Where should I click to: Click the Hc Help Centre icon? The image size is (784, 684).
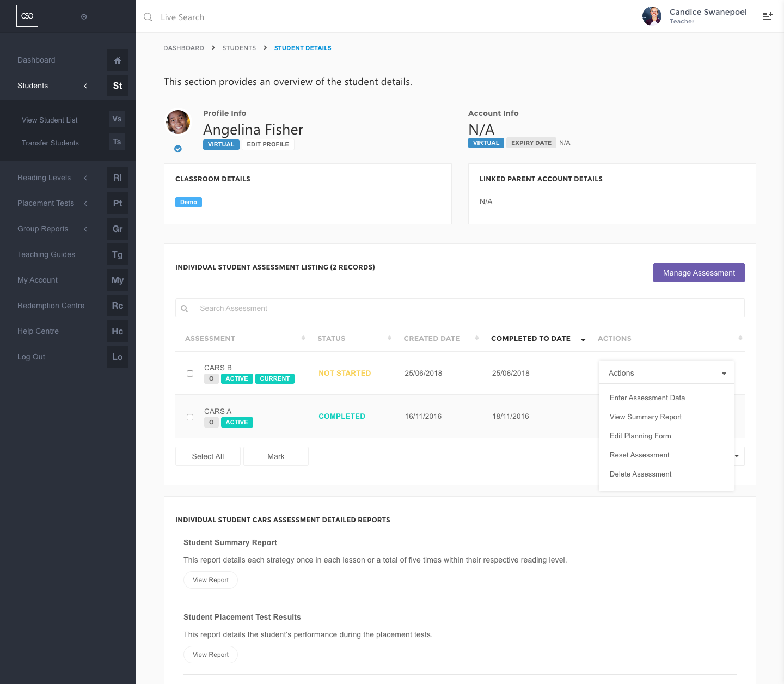pos(118,331)
